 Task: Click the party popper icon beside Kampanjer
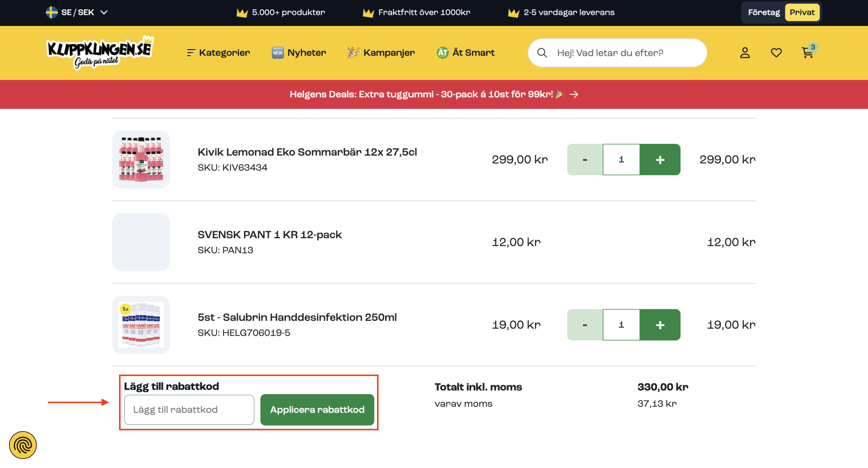pyautogui.click(x=353, y=53)
